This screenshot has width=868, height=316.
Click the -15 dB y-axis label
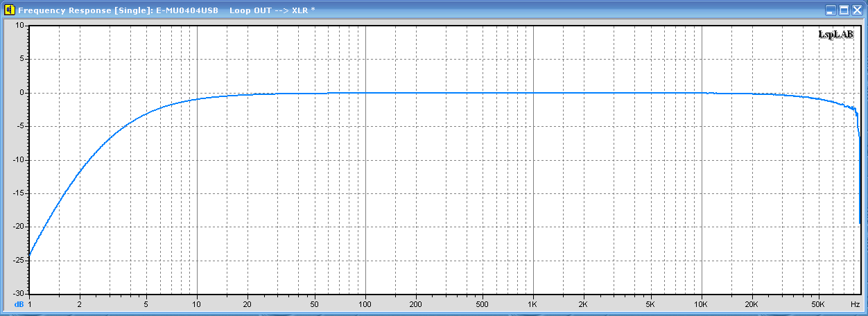point(17,193)
